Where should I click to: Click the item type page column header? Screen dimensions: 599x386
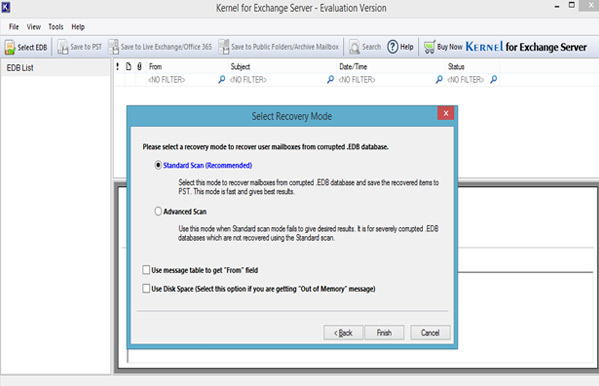129,66
